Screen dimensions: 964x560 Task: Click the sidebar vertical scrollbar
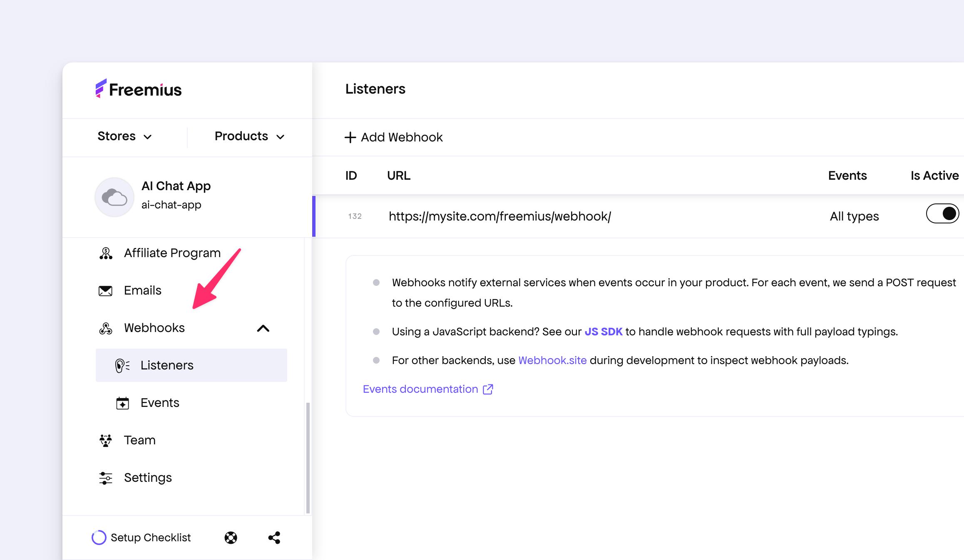click(x=308, y=457)
